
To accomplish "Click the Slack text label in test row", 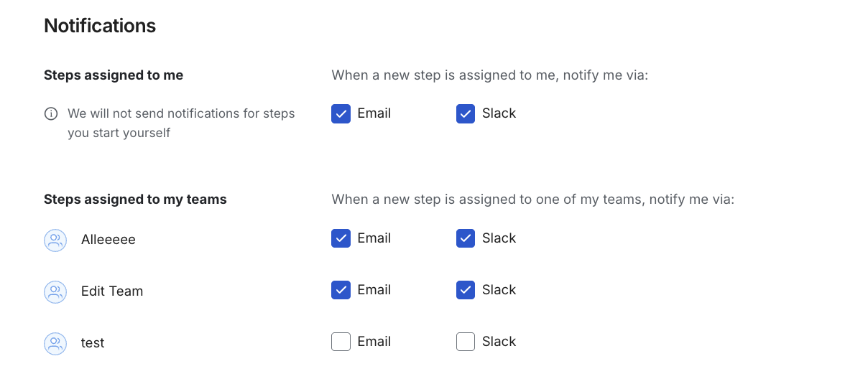I will coord(499,342).
